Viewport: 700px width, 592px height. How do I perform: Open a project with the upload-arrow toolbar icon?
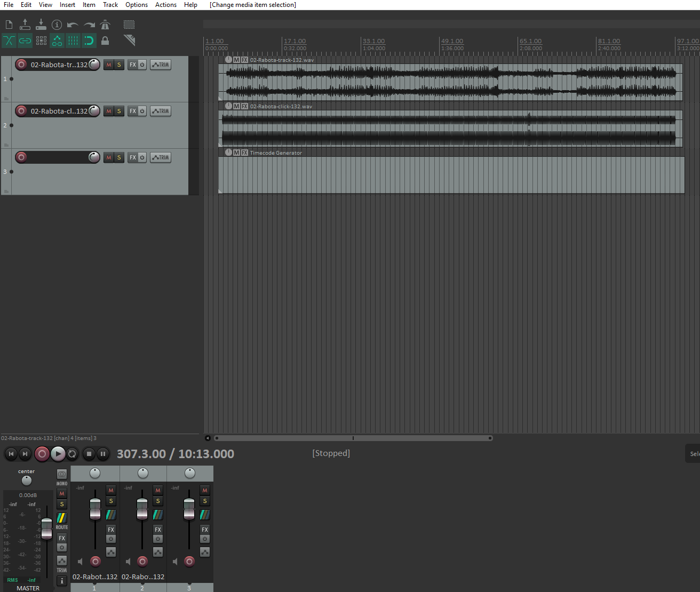(25, 25)
